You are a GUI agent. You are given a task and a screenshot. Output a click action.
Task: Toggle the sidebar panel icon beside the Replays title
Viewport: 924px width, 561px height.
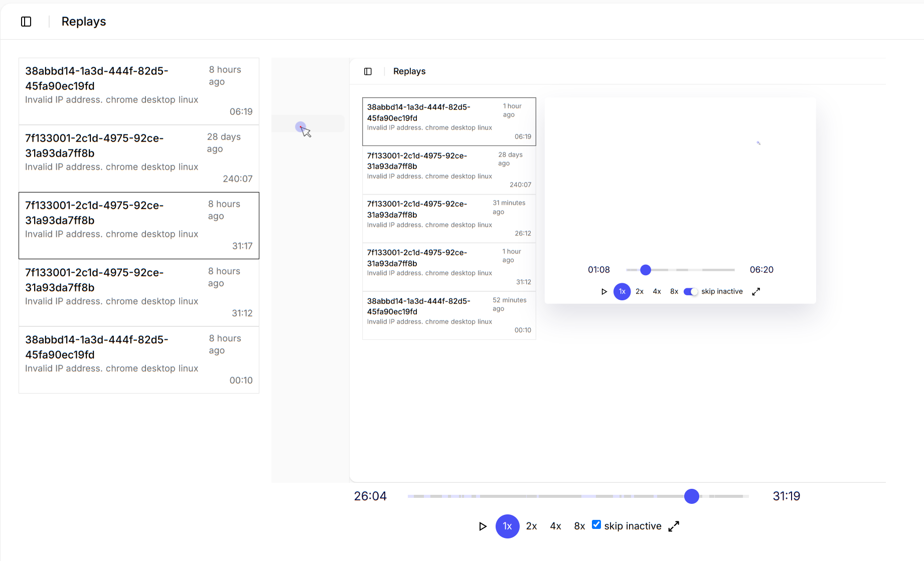(26, 22)
